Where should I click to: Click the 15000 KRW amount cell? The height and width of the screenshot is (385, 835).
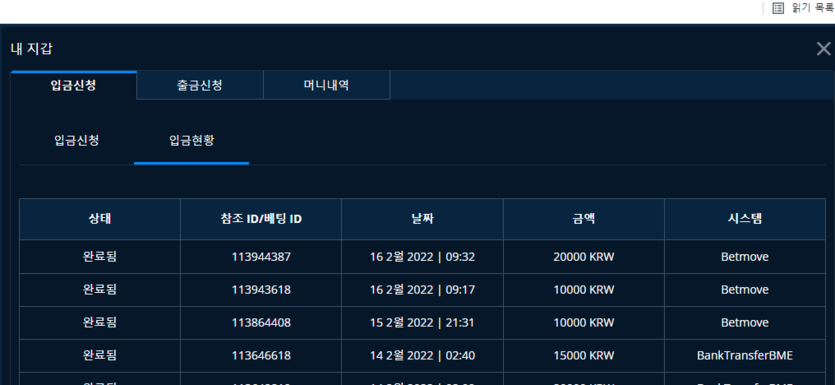(584, 356)
